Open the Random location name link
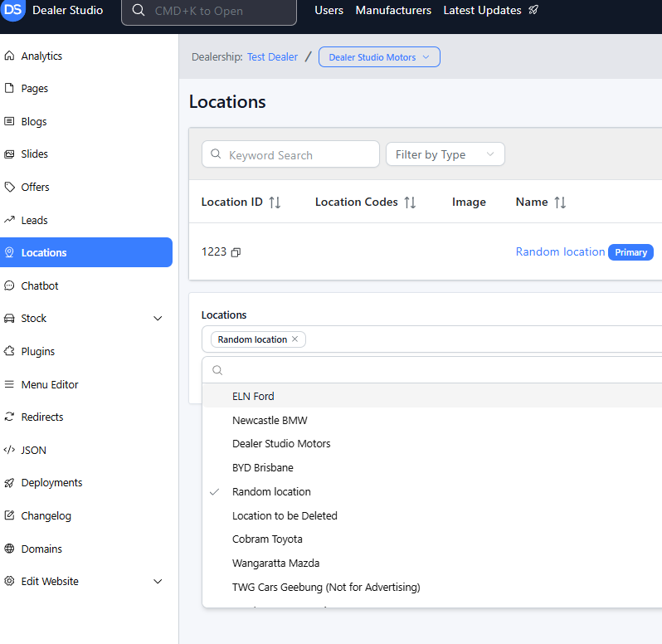The image size is (662, 644). click(x=560, y=252)
